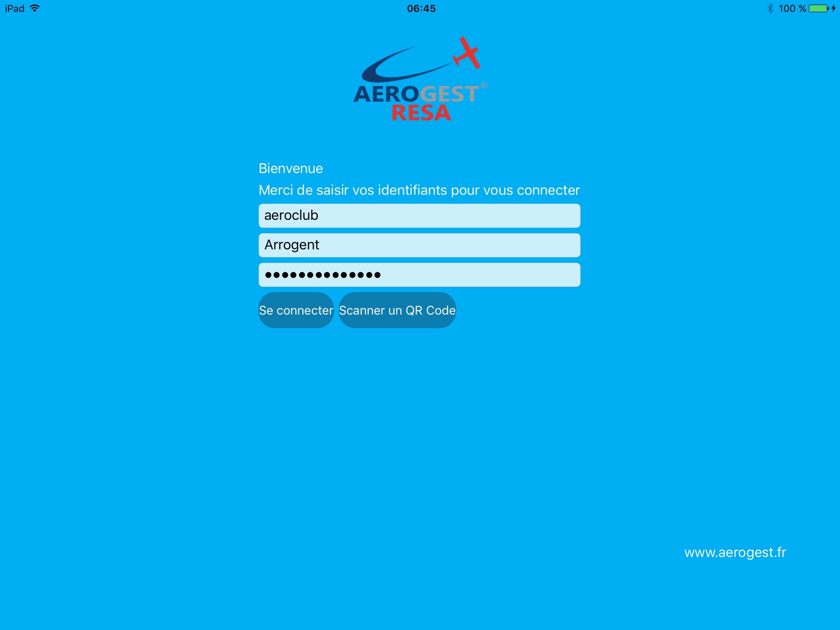Click the AEROGEST RESA logo icon
Screen dimensions: 840x630
[419, 79]
